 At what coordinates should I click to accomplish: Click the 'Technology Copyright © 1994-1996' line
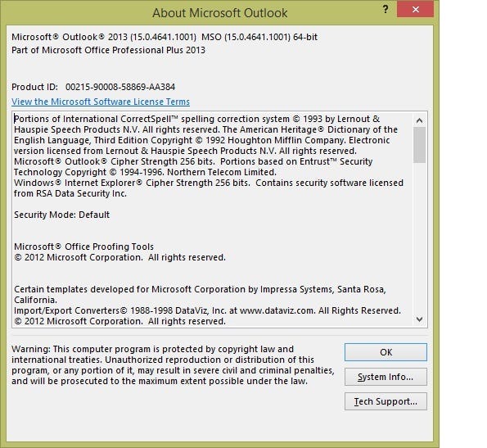tap(145, 172)
